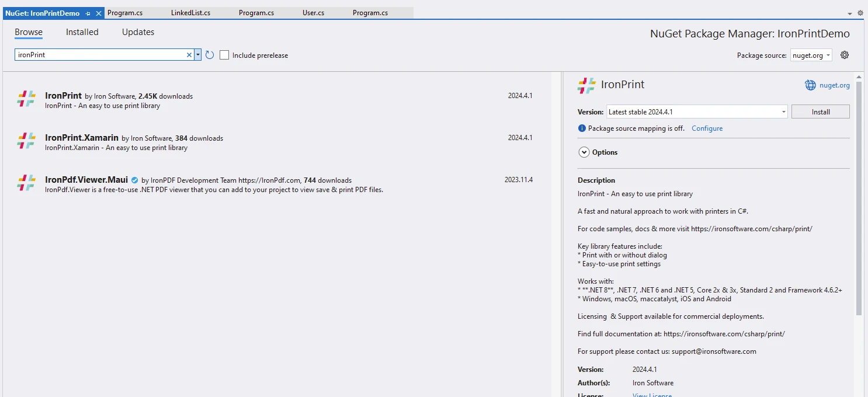This screenshot has height=397, width=868.
Task: Open the LinkedList.cs document tab
Action: [190, 13]
